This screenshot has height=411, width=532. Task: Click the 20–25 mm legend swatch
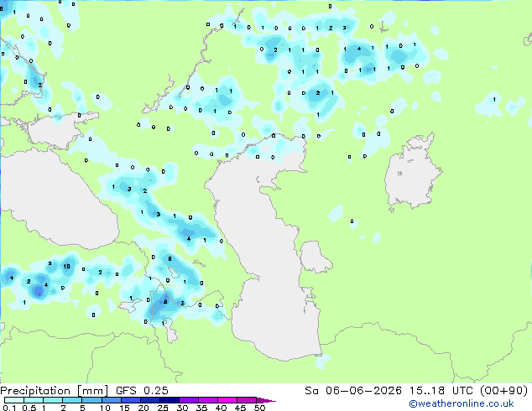tap(149, 400)
